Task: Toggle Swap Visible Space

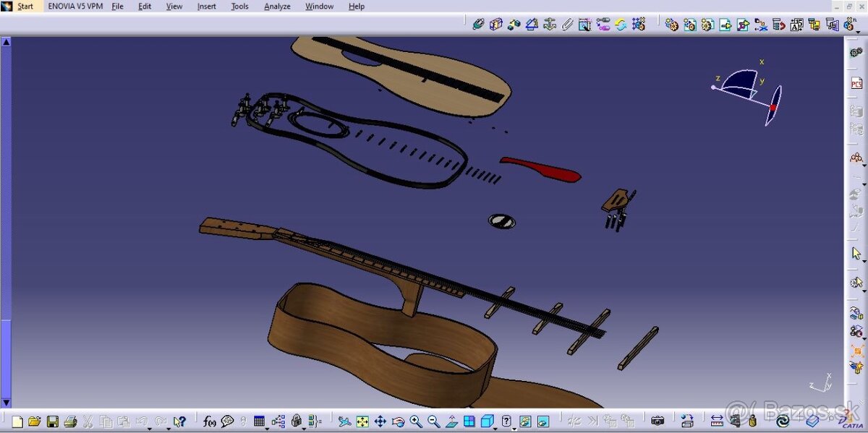Action: click(542, 421)
